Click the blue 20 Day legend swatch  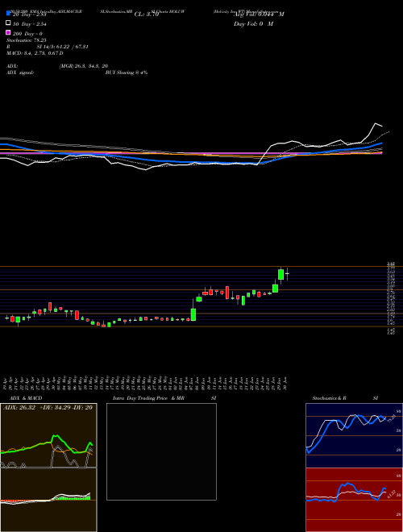coord(8,13)
